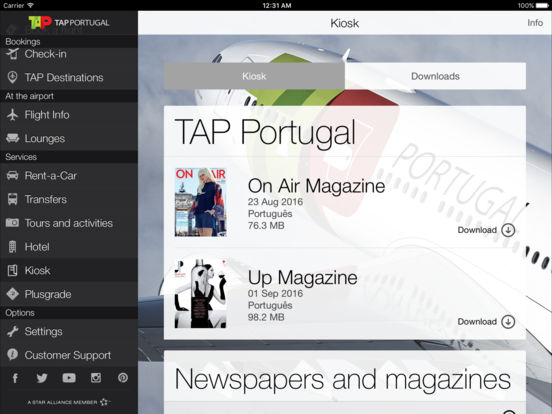Click the 98.2 MB file size

266,317
